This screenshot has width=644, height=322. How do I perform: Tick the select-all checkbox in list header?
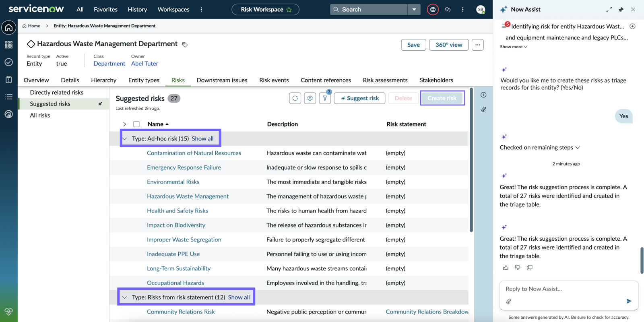(x=136, y=124)
